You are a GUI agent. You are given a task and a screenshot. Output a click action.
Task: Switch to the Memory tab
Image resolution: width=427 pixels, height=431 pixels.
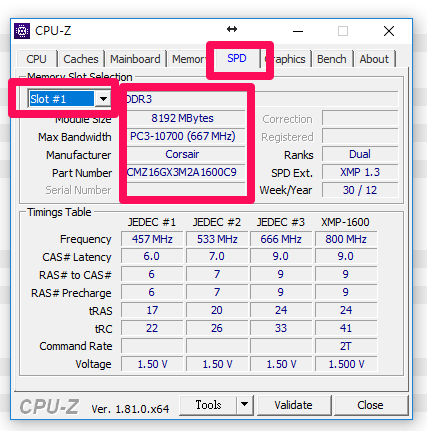coord(189,59)
